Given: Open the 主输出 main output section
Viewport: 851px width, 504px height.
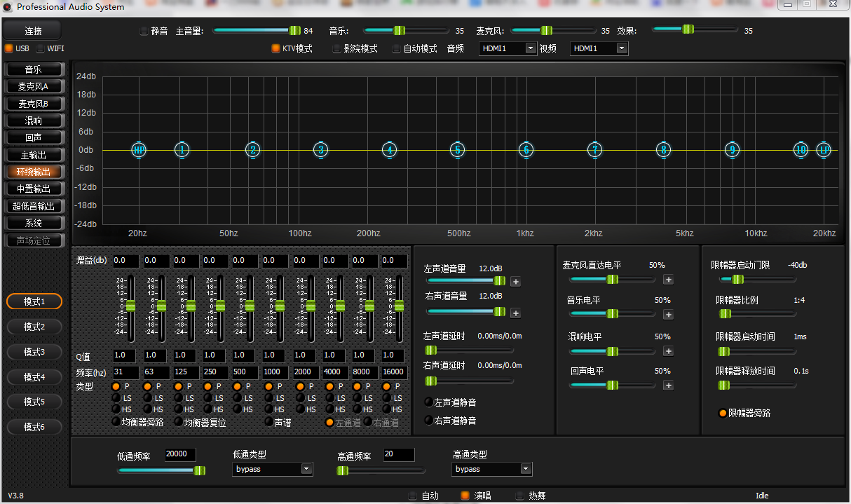Looking at the screenshot, I should coord(34,155).
